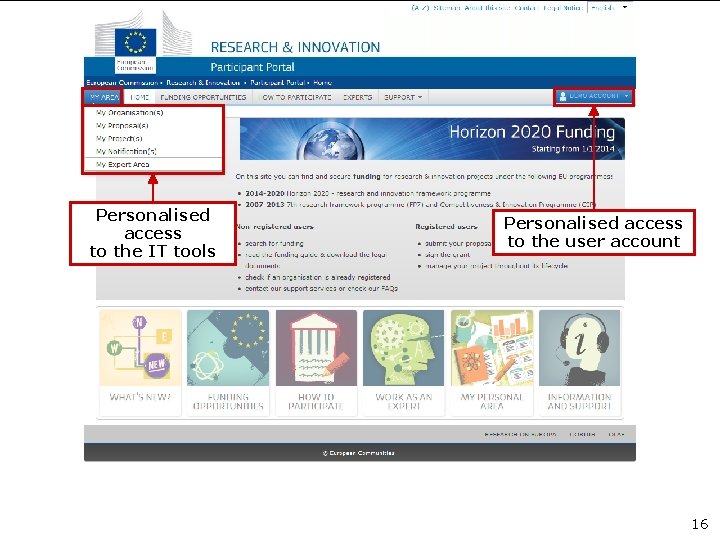
Task: Click the Participant Portal breadcrumb link
Action: (277, 83)
